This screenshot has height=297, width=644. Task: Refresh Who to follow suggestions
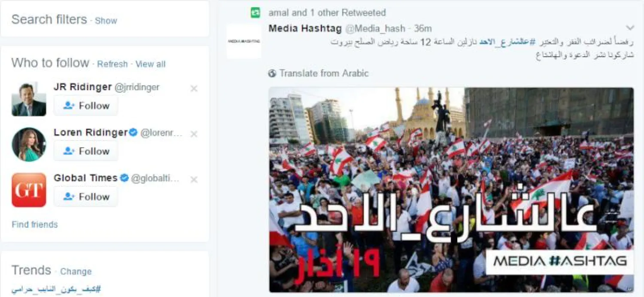point(112,64)
